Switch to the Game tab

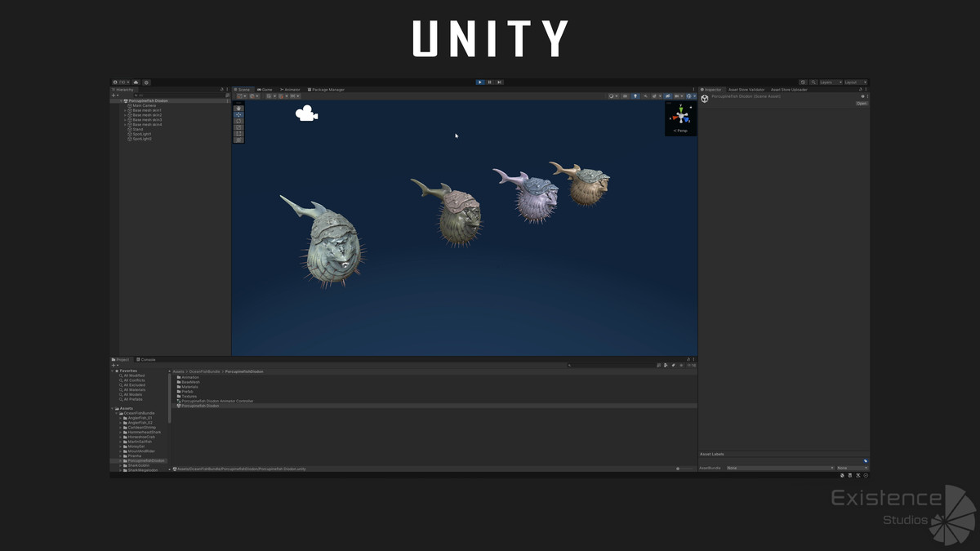[x=265, y=90]
